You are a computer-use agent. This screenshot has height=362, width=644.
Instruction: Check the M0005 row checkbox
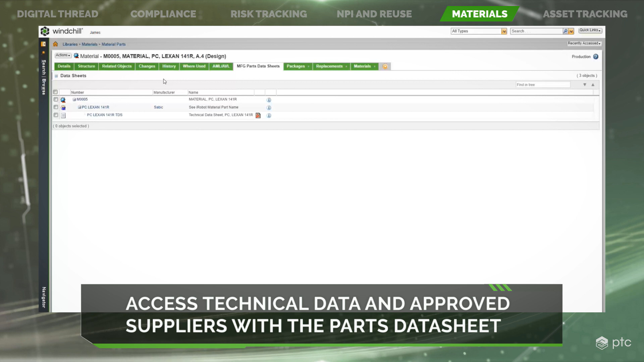(x=56, y=99)
